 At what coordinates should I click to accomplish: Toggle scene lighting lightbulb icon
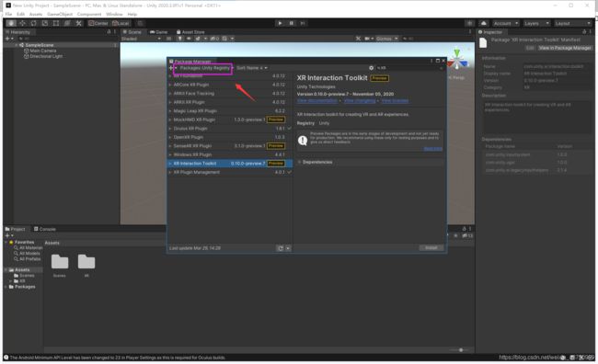(x=180, y=39)
